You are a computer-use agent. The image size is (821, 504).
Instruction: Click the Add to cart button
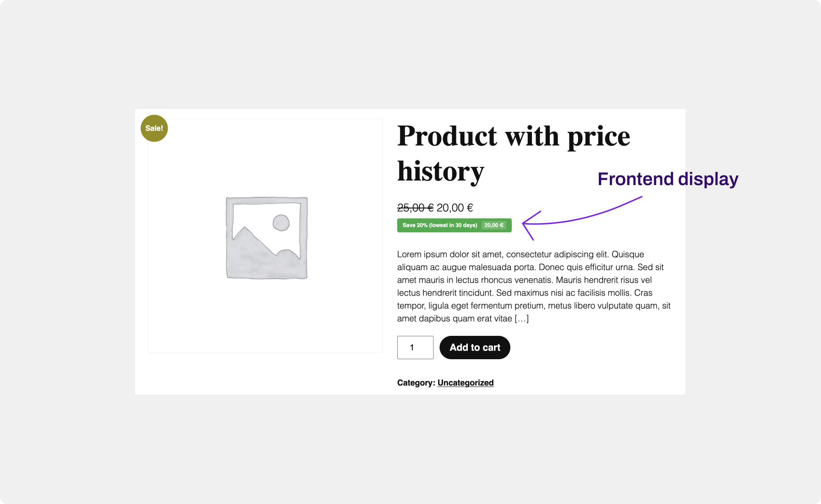point(475,347)
